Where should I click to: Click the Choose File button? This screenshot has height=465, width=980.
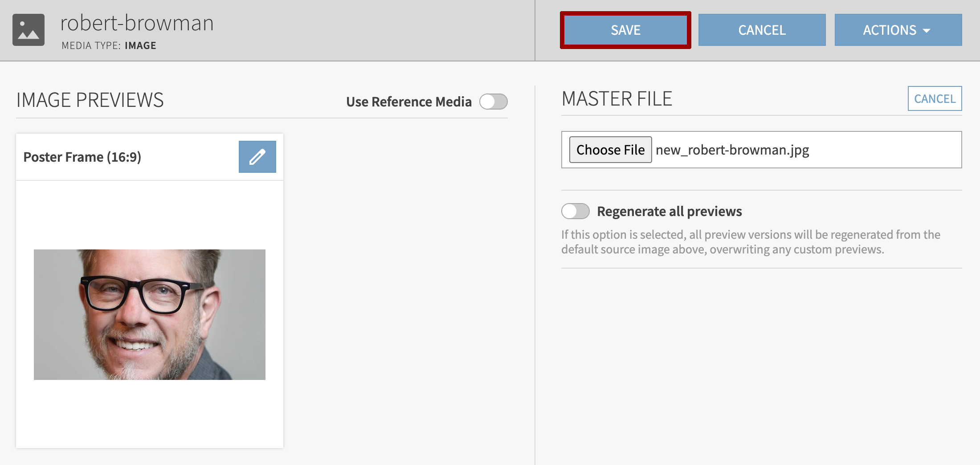(x=610, y=150)
